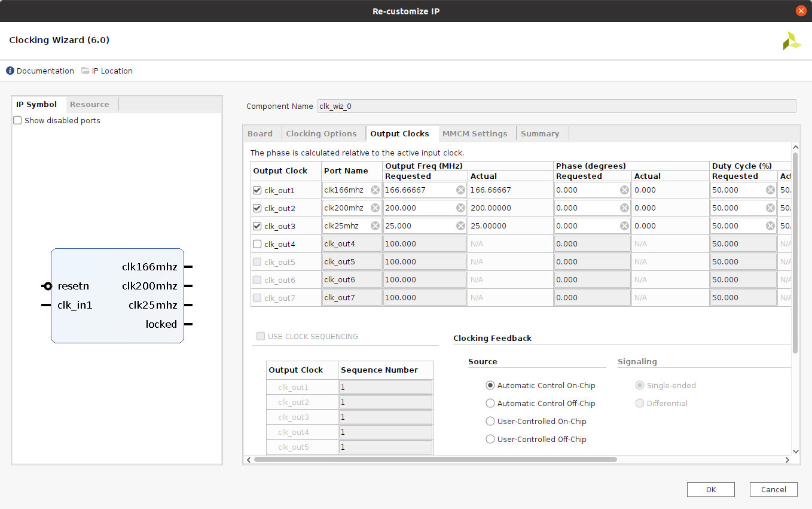
Task: Clear clk_out2 requested phase value
Action: coord(624,208)
